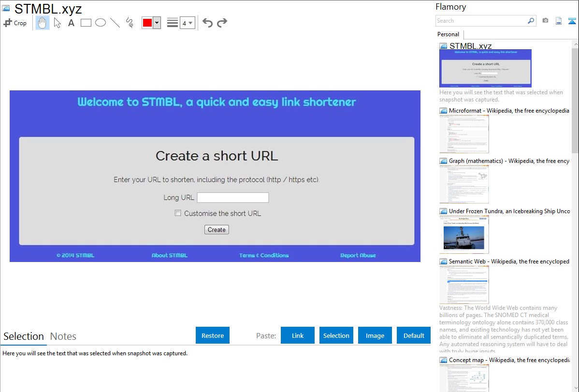Click the snapshot list scrollbar thumb

tap(575, 100)
